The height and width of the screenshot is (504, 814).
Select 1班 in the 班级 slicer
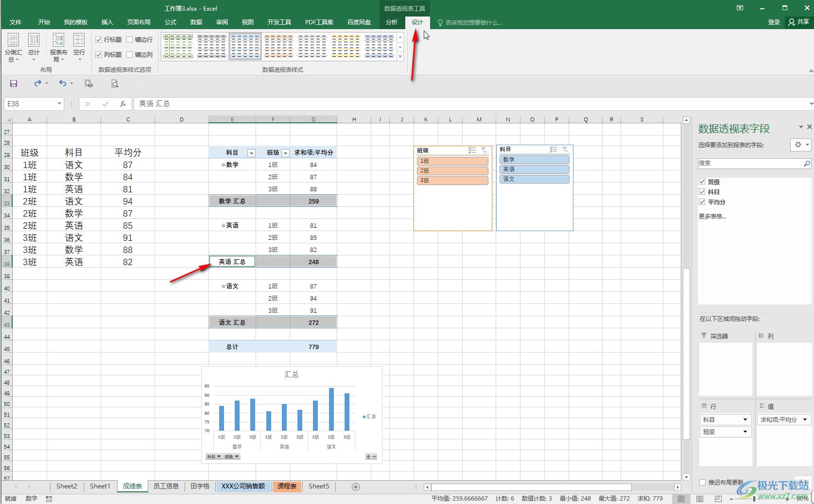(452, 161)
